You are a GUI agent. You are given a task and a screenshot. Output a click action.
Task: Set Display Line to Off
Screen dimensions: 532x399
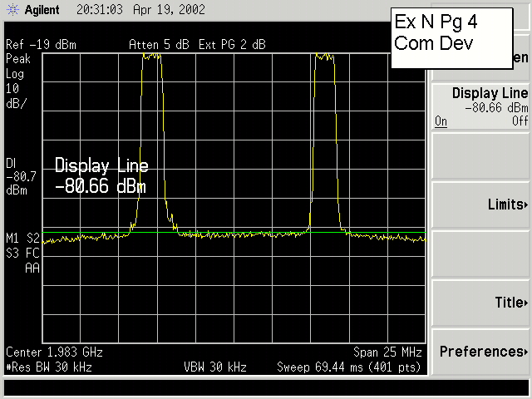coord(520,121)
